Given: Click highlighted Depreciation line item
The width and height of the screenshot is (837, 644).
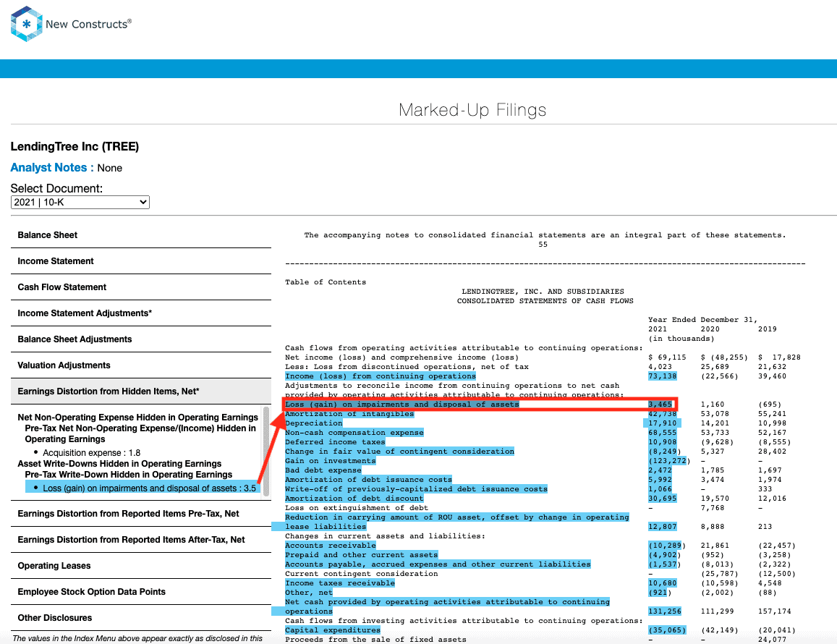Looking at the screenshot, I should pyautogui.click(x=314, y=423).
